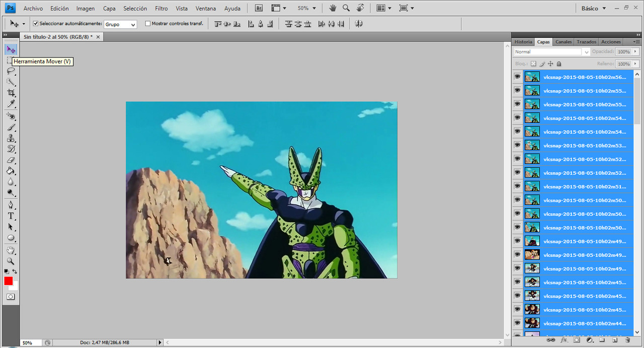Open the Relleno slider arrow
Viewport: 644px width, 348px height.
(635, 64)
